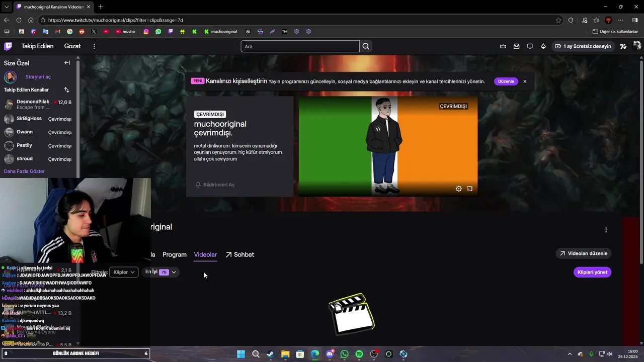Open Windows Start menu
This screenshot has width=644, height=362.
pos(240,354)
